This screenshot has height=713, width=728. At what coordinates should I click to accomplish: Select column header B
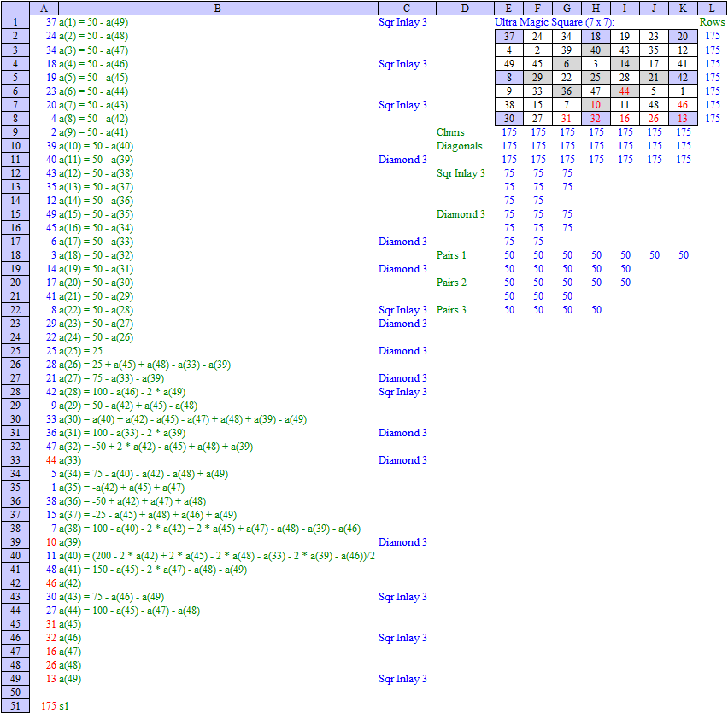click(218, 8)
